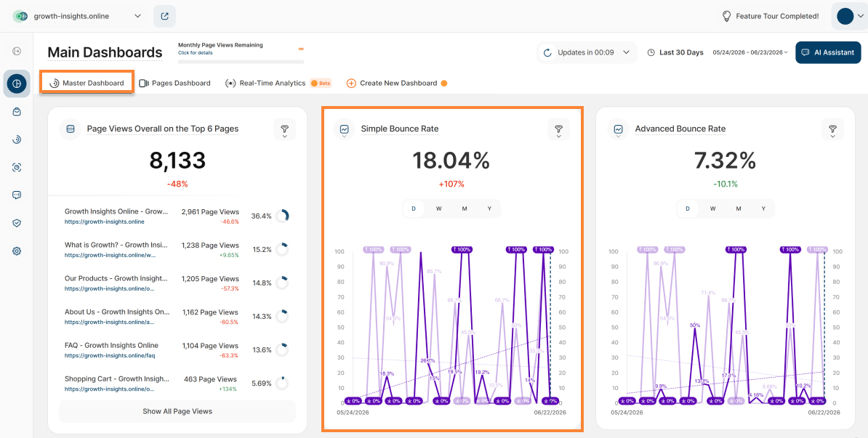Click filter icon on Page Views card

tap(284, 129)
